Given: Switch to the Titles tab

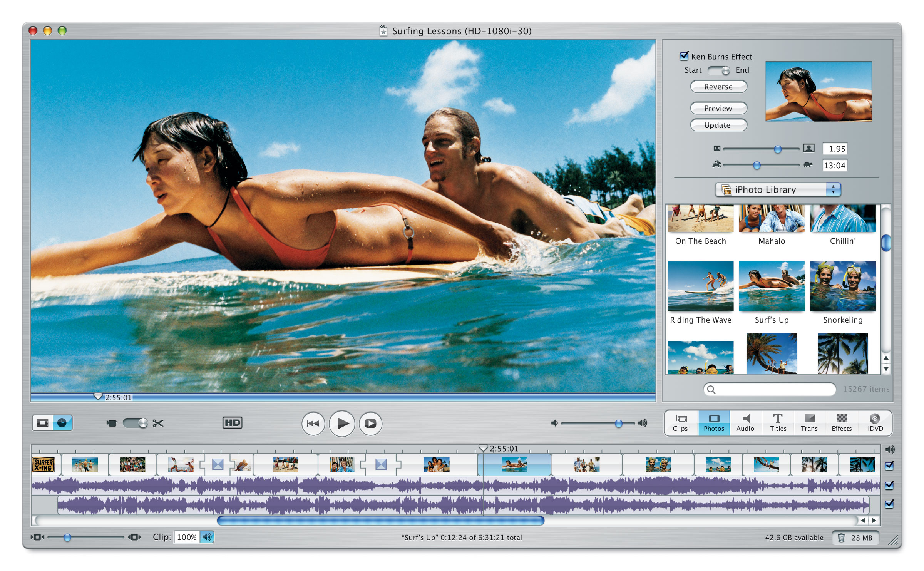Looking at the screenshot, I should pos(778,423).
